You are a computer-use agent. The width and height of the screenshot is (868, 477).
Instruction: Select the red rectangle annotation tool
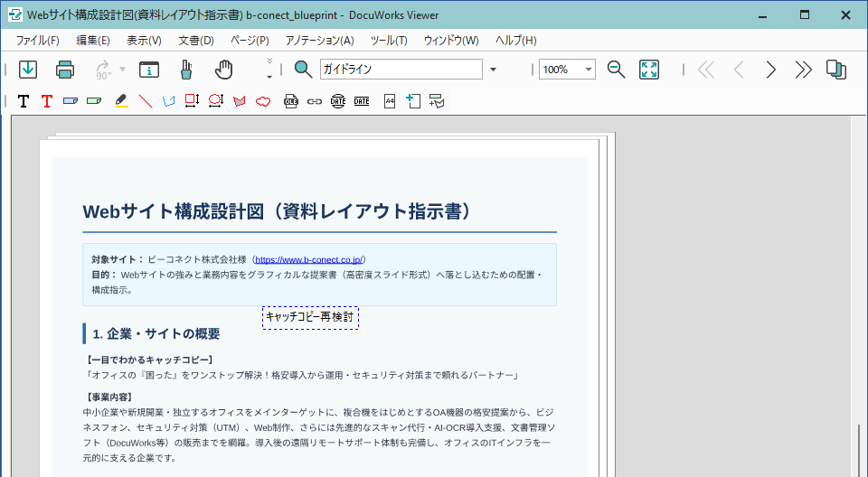coord(192,100)
